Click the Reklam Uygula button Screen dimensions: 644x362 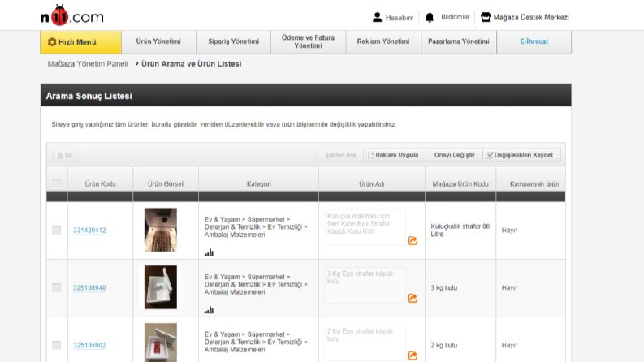pyautogui.click(x=394, y=155)
